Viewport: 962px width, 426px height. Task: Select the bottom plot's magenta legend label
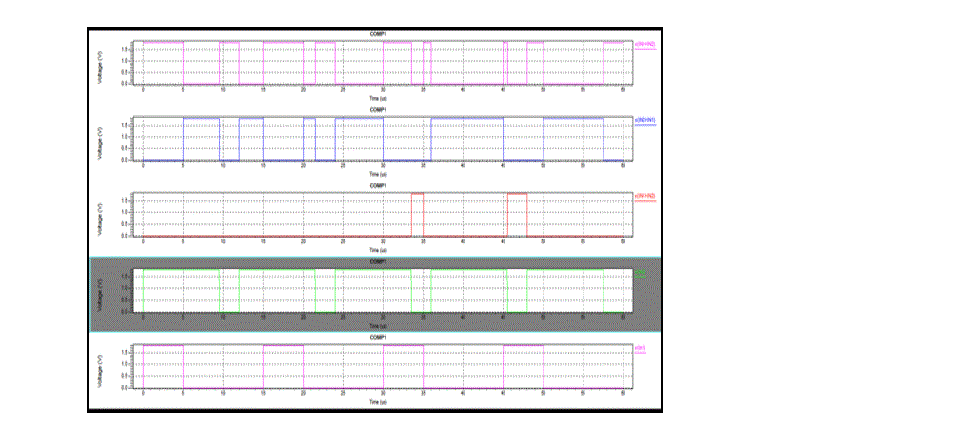641,348
